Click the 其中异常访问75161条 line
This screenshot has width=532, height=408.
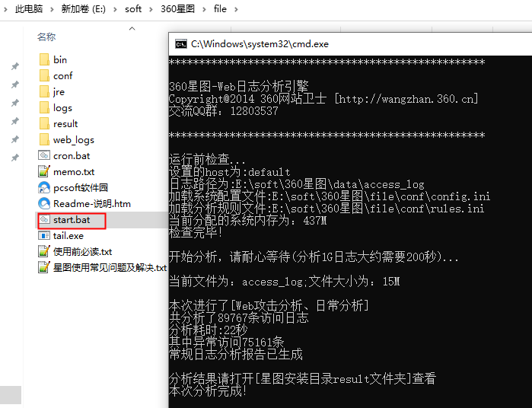226,342
